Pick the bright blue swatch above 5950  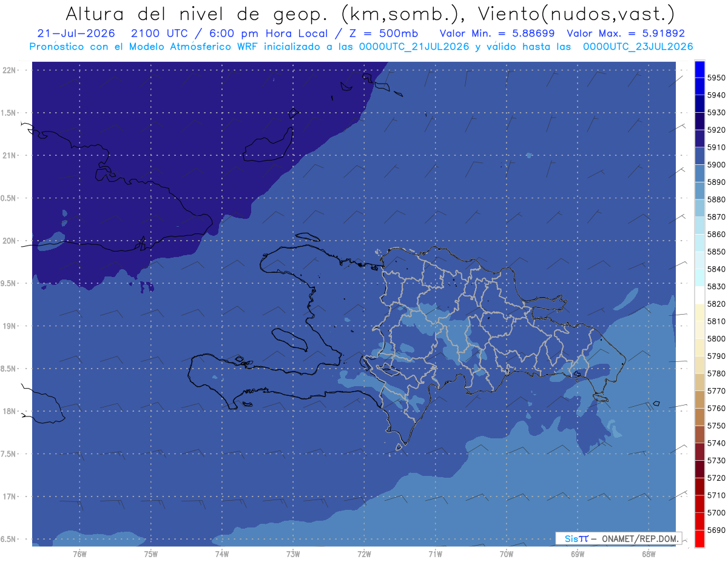(699, 69)
